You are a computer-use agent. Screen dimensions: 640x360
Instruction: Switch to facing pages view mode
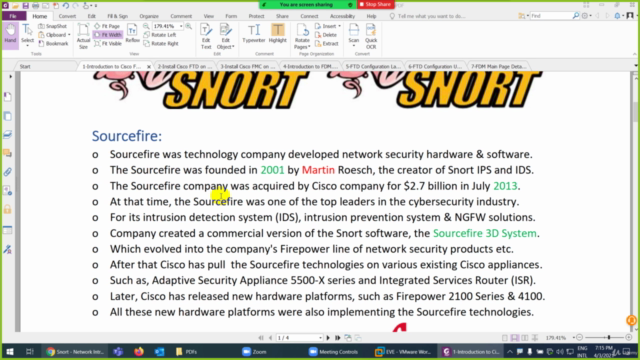pyautogui.click(x=524, y=338)
